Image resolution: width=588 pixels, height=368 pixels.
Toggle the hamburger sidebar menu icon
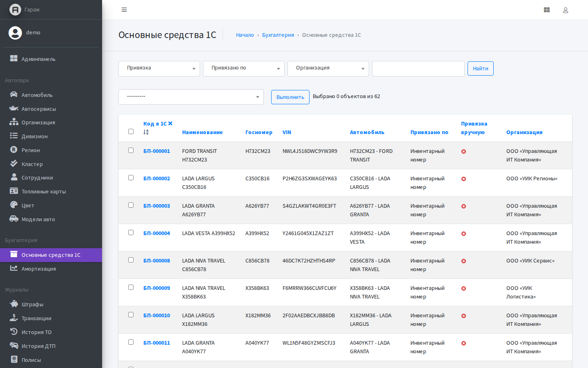tap(124, 10)
